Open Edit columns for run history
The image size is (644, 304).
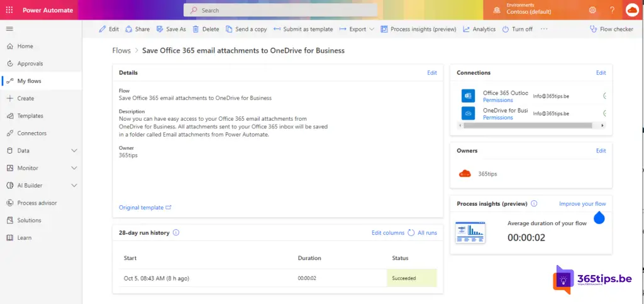(x=388, y=232)
